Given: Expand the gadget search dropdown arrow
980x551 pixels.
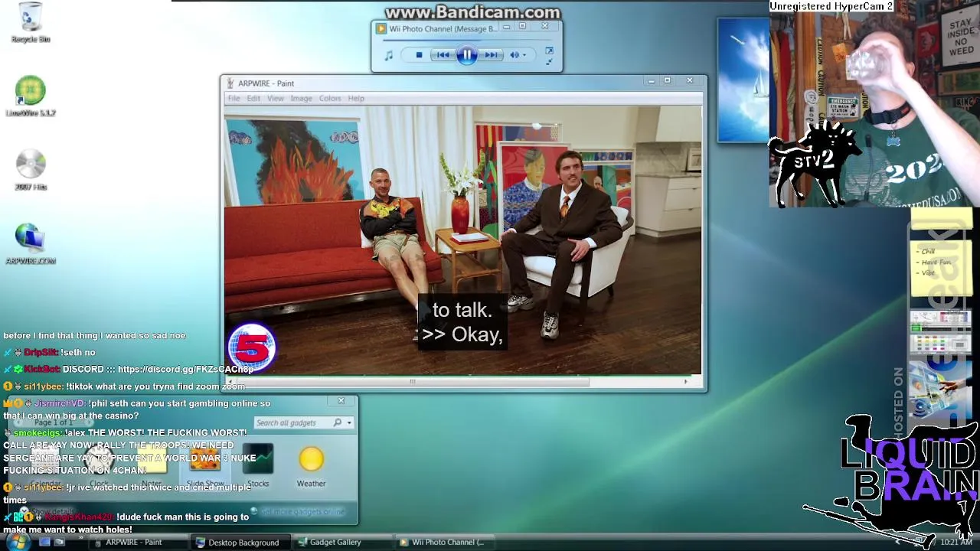Looking at the screenshot, I should [x=349, y=422].
